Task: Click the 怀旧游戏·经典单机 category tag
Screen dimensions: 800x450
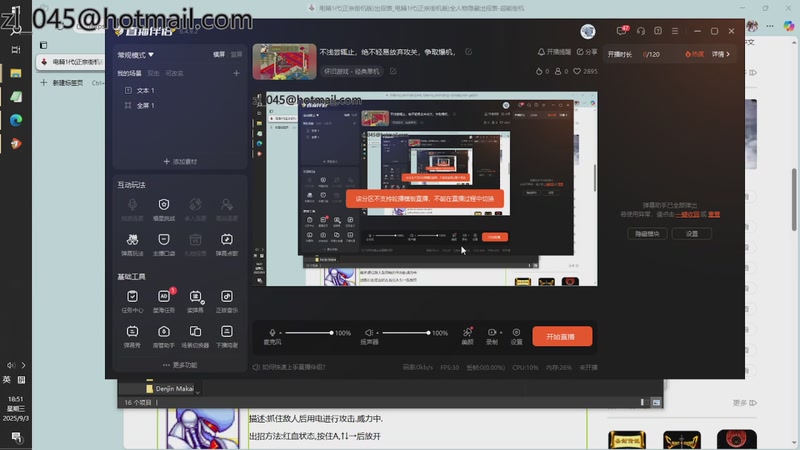Action: coord(352,71)
